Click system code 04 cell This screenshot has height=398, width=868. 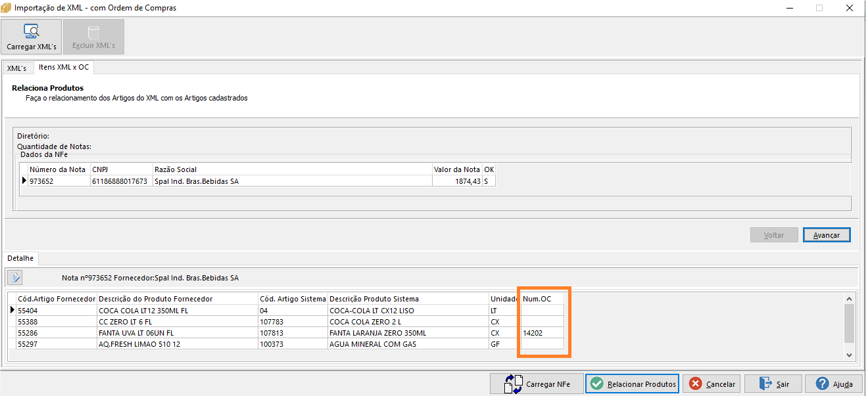pos(293,311)
